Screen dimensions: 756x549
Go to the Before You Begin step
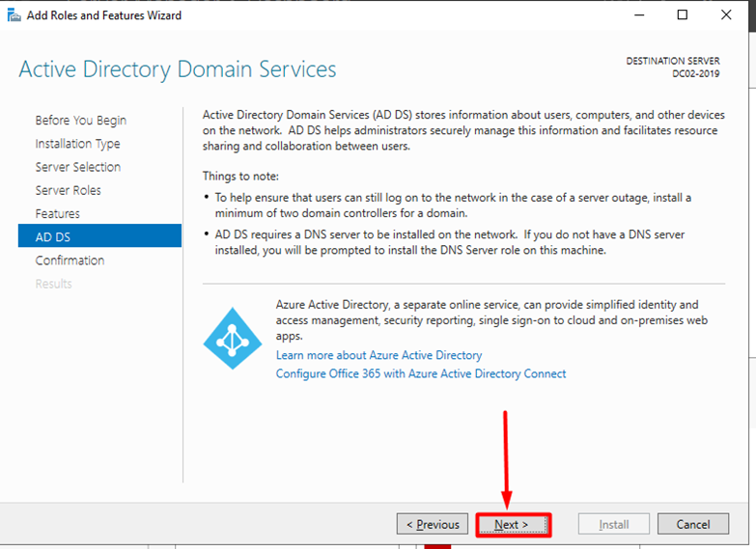click(81, 121)
